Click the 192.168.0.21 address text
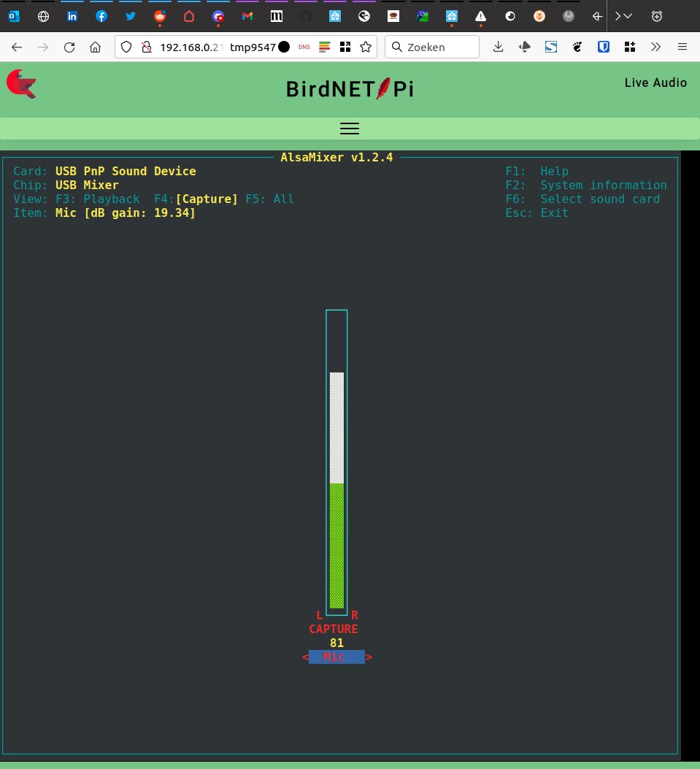Viewport: 700px width, 769px height. pos(192,47)
